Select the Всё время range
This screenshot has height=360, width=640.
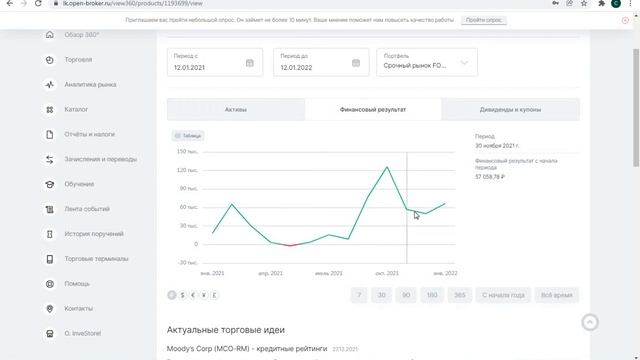[557, 295]
